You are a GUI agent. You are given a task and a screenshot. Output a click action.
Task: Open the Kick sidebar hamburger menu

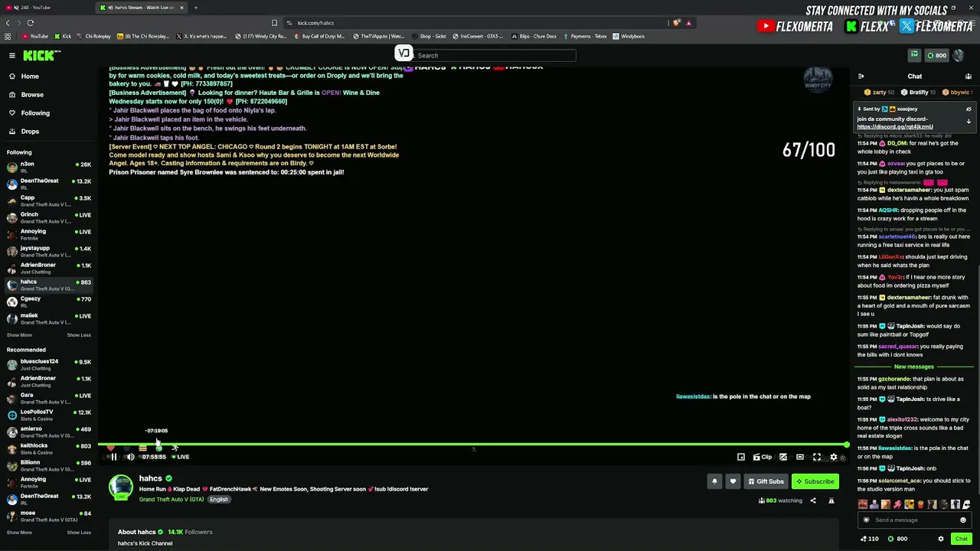[x=12, y=55]
